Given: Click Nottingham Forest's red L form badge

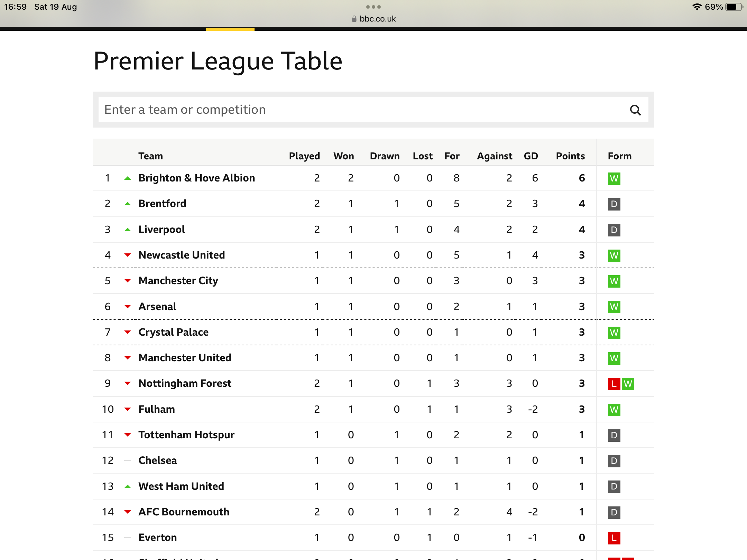Looking at the screenshot, I should [x=614, y=384].
